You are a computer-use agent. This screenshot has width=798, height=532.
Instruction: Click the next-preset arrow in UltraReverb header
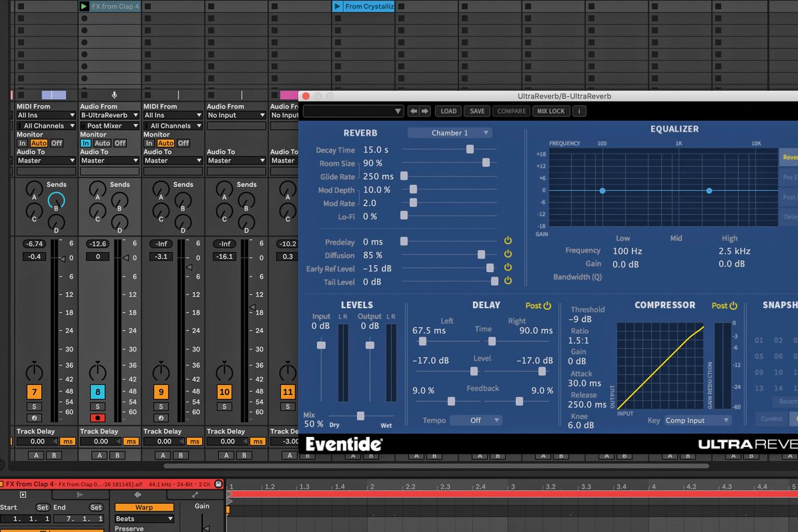(x=426, y=111)
